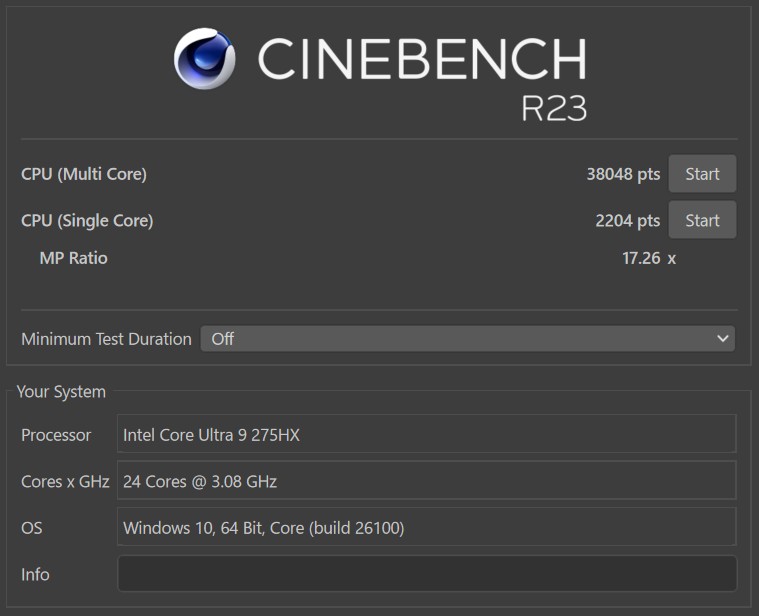
Task: Click the CINEBENCH title text
Action: click(x=422, y=59)
